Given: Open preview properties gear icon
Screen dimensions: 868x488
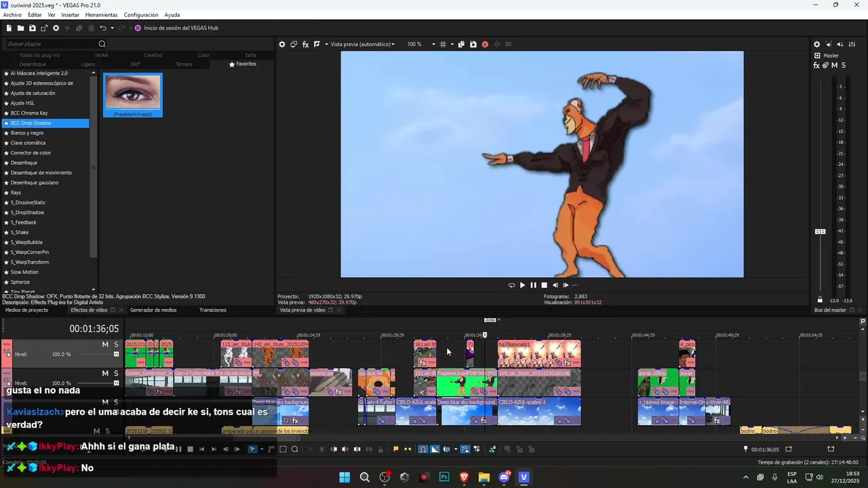Looking at the screenshot, I should 282,44.
